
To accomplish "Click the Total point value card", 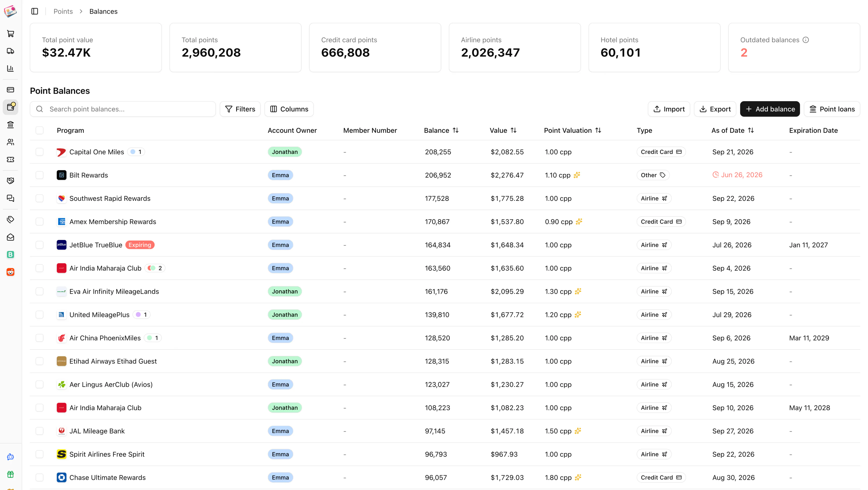I will (96, 47).
